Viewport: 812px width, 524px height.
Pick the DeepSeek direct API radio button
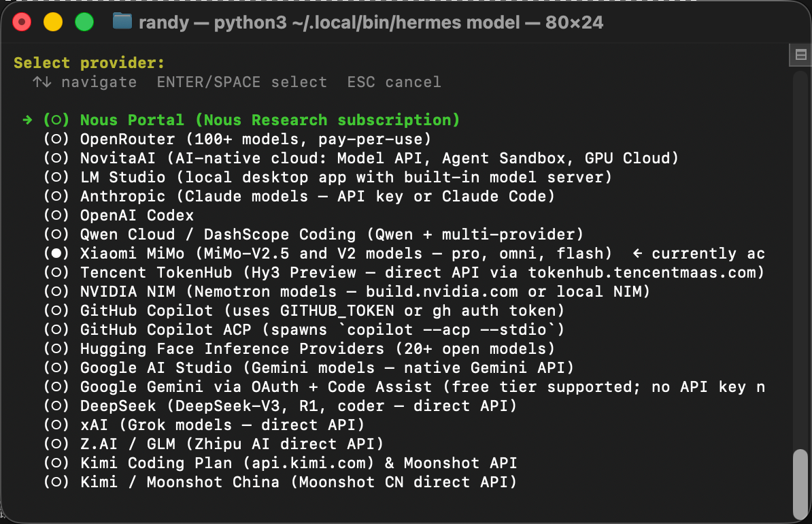pos(56,406)
